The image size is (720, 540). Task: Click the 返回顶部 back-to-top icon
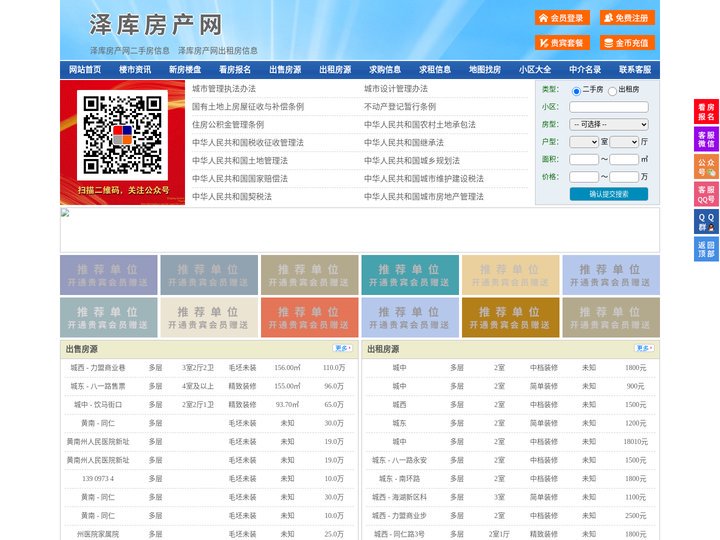click(706, 249)
